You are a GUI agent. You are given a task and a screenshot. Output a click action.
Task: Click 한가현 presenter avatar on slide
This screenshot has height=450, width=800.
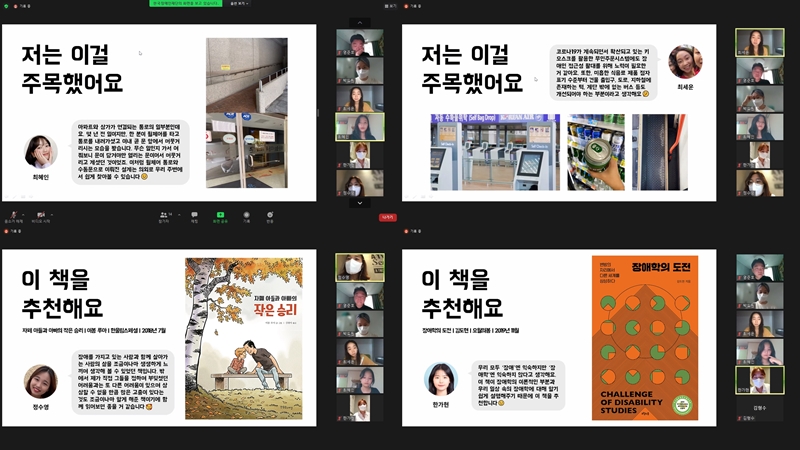pyautogui.click(x=441, y=379)
